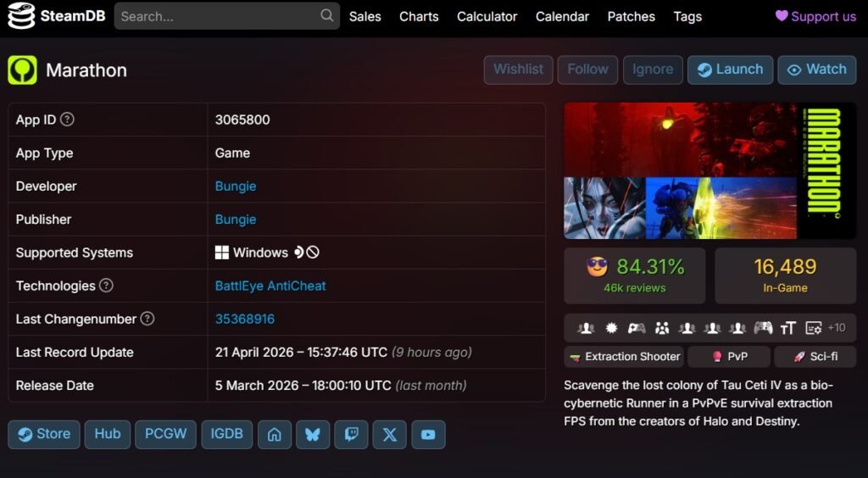Toggle Ignore for Marathon
Image resolution: width=868 pixels, height=478 pixels.
click(x=653, y=69)
